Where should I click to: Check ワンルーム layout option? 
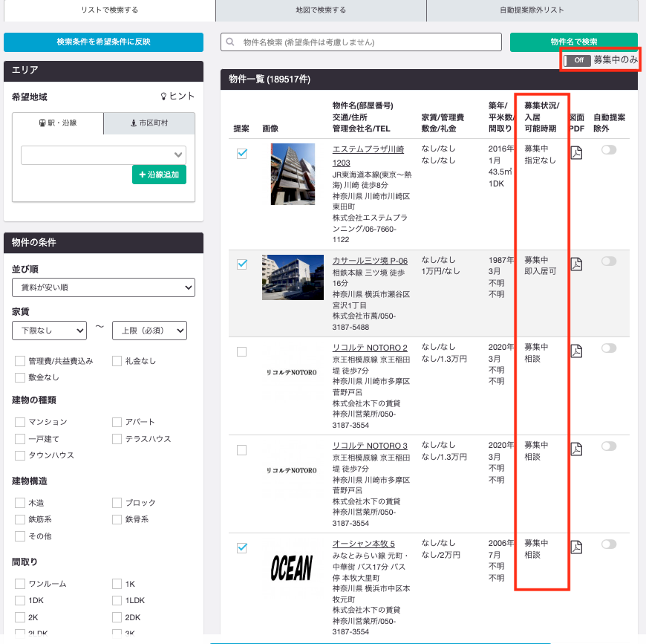pos(20,584)
